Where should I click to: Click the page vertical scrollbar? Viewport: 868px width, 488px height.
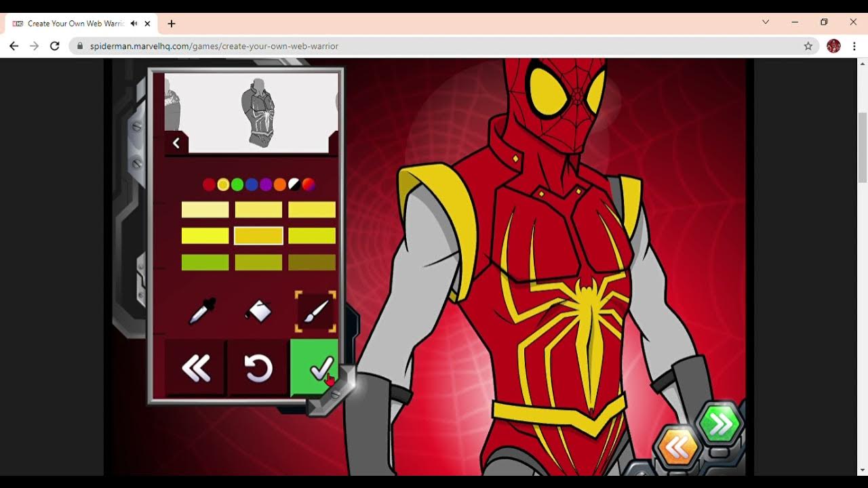point(862,148)
